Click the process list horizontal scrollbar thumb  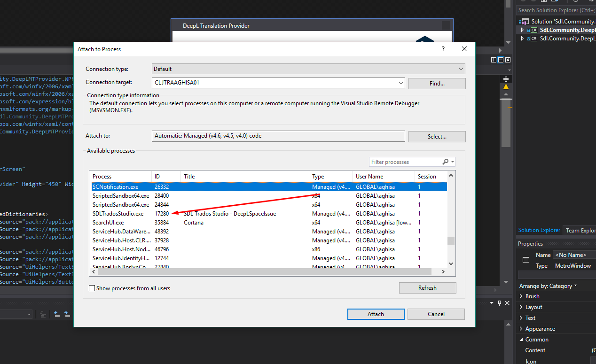265,272
